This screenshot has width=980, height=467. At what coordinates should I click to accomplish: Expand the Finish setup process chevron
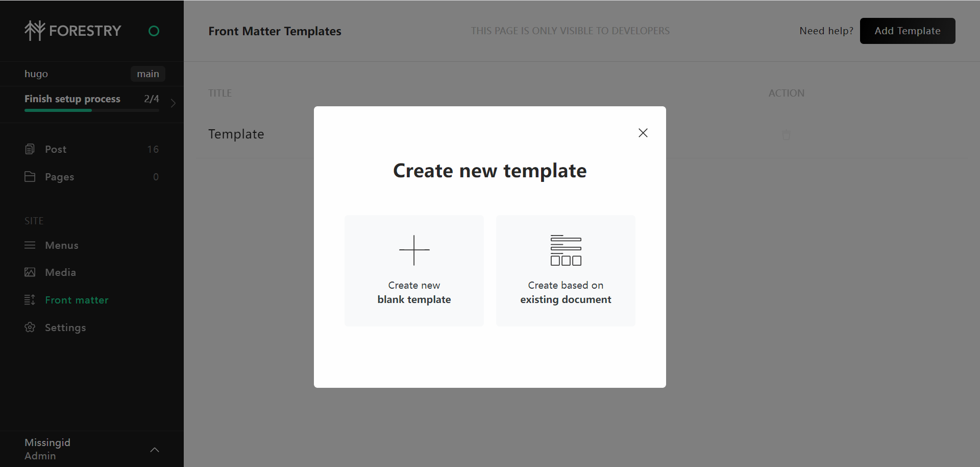(174, 103)
